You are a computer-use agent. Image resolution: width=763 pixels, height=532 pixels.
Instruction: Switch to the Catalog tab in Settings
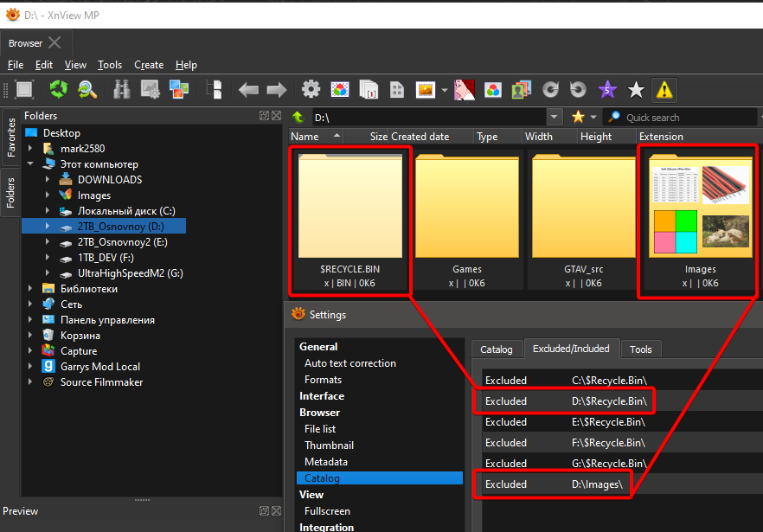[497, 349]
